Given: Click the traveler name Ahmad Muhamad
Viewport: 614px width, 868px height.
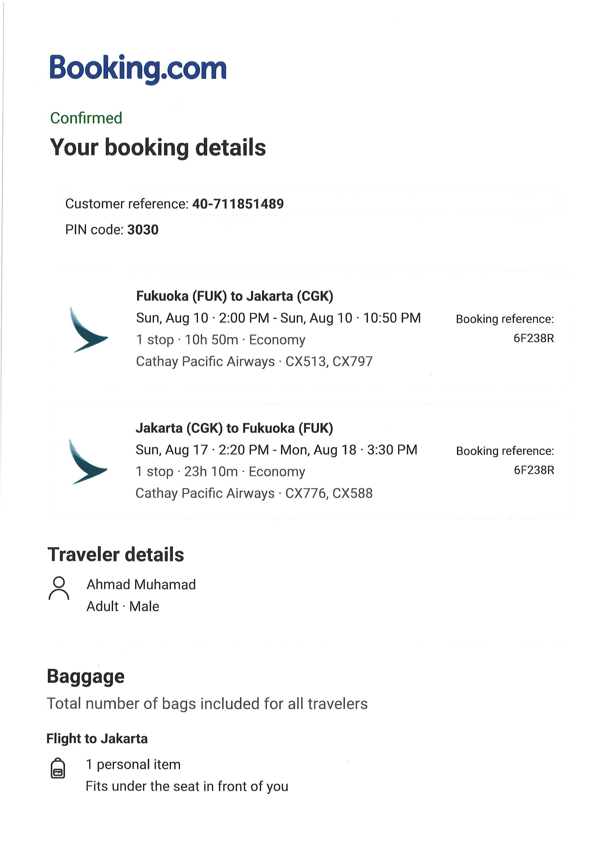Looking at the screenshot, I should [141, 584].
